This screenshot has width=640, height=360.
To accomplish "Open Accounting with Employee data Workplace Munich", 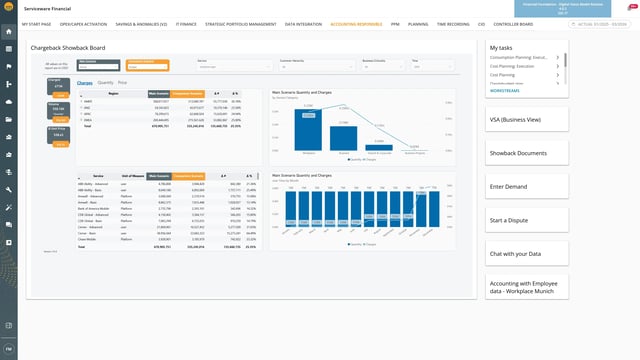I will pos(527,287).
